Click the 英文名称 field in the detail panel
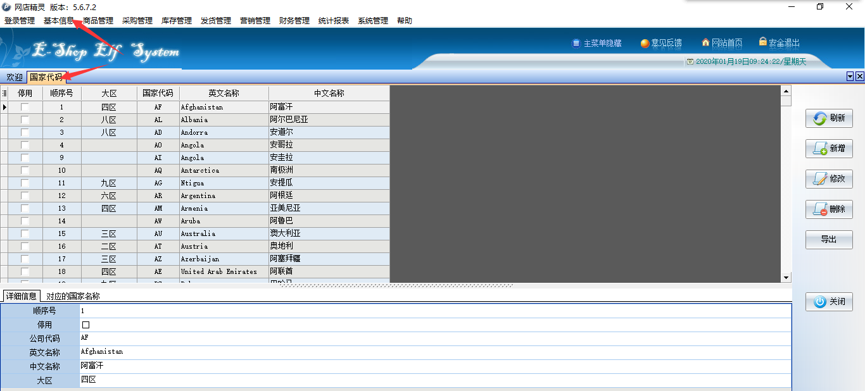Screen dimensions: 865x391 (x=435, y=352)
